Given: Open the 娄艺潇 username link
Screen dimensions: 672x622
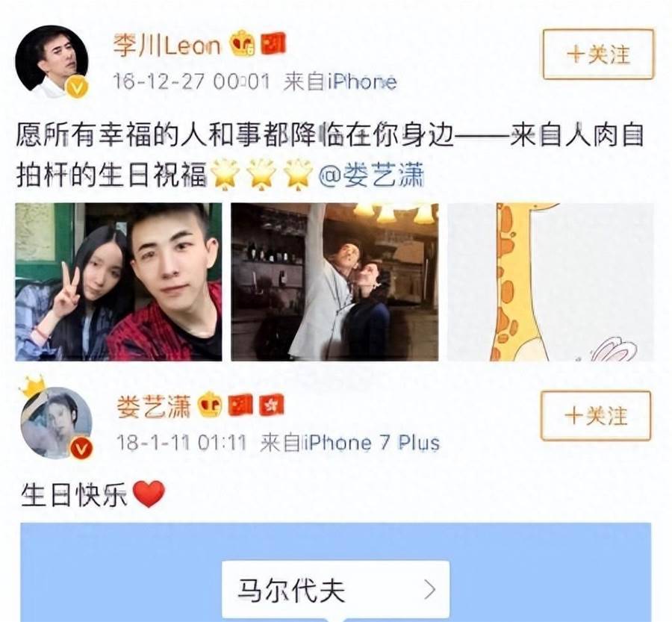Looking at the screenshot, I should click(153, 405).
